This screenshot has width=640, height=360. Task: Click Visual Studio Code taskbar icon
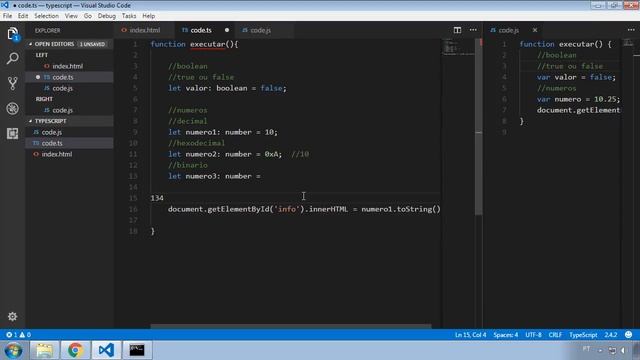coord(106,350)
